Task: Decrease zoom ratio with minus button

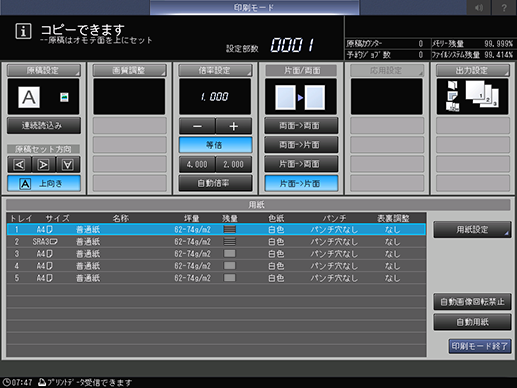Action: click(197, 126)
